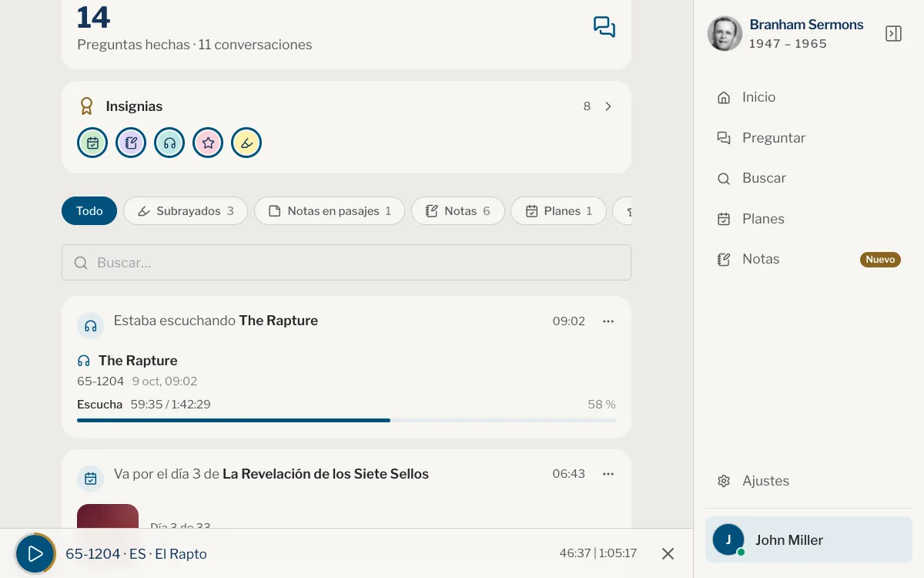Click the Nuevo badge beside Notas

coord(880,260)
